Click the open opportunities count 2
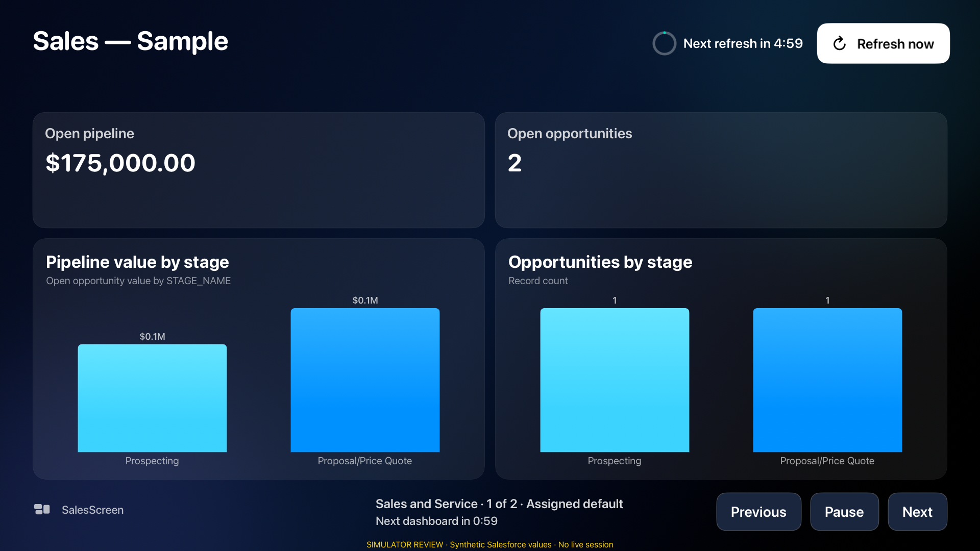This screenshot has width=980, height=551. [x=514, y=163]
